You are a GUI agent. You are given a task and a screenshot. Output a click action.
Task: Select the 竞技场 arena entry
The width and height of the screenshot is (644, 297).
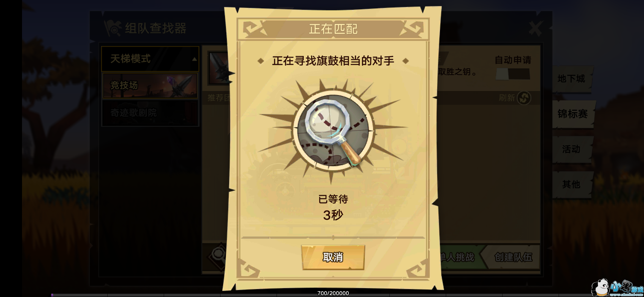[150, 86]
